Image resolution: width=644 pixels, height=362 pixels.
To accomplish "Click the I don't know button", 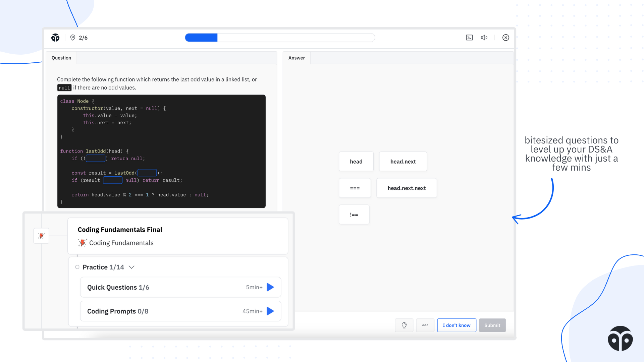I will click(x=456, y=325).
